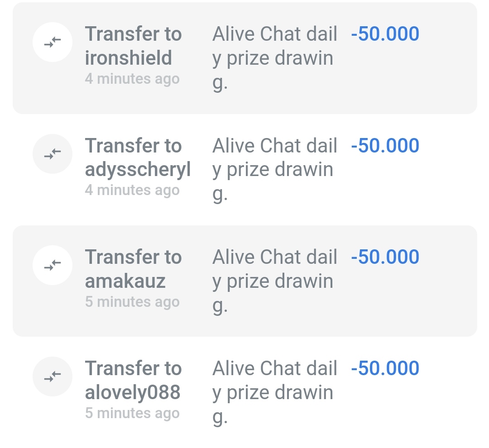Click the transfer icon for alovely088
Viewport: 489px width, 448px height.
click(x=53, y=377)
